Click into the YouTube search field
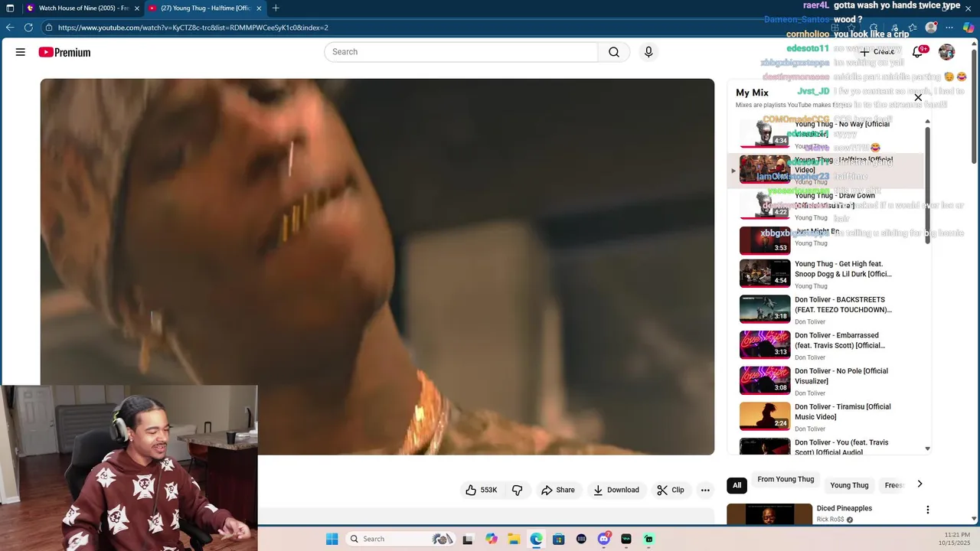This screenshot has height=551, width=980. pyautogui.click(x=461, y=52)
